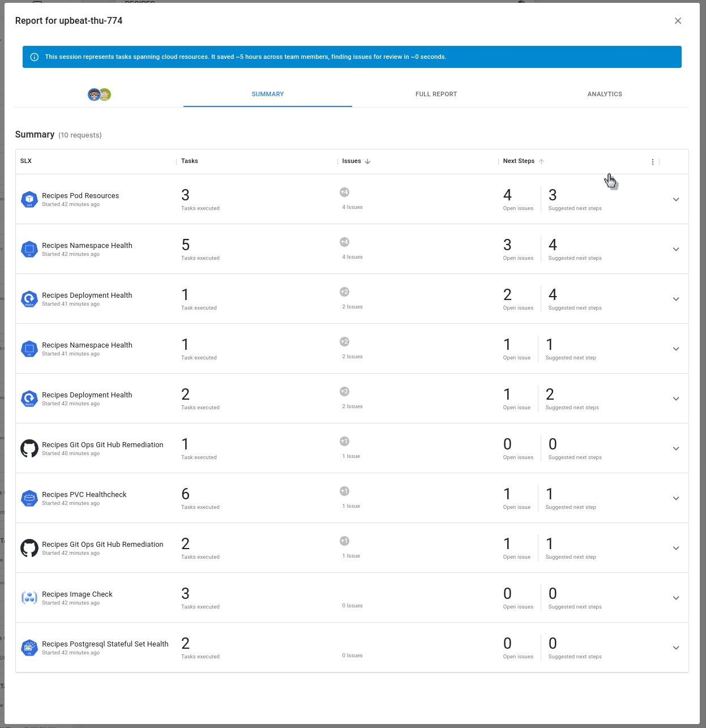Click the Recipes Deployment Health row started 41 minutes ago
The image size is (706, 728).
point(87,299)
